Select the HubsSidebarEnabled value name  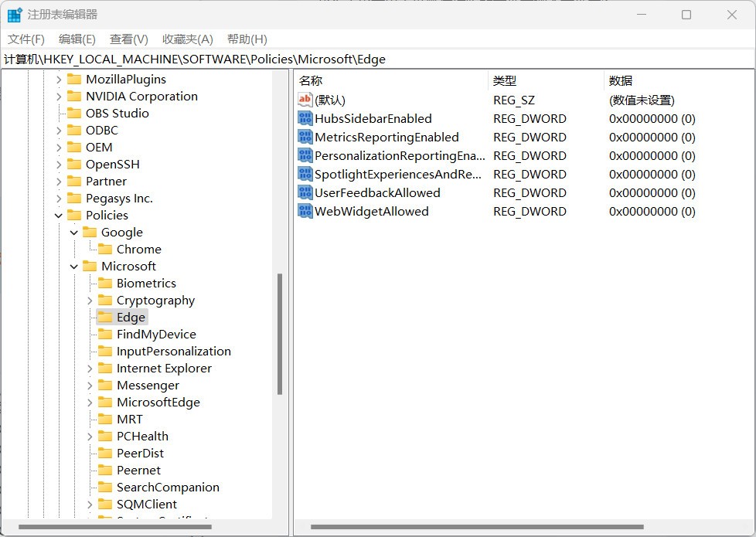click(373, 118)
